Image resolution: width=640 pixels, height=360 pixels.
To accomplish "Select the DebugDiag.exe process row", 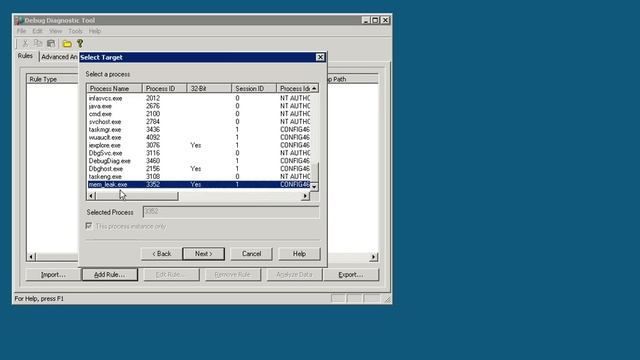I will click(199, 161).
